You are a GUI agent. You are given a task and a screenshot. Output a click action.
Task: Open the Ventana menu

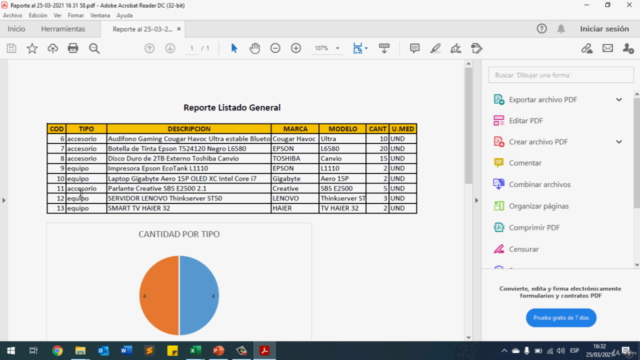100,15
